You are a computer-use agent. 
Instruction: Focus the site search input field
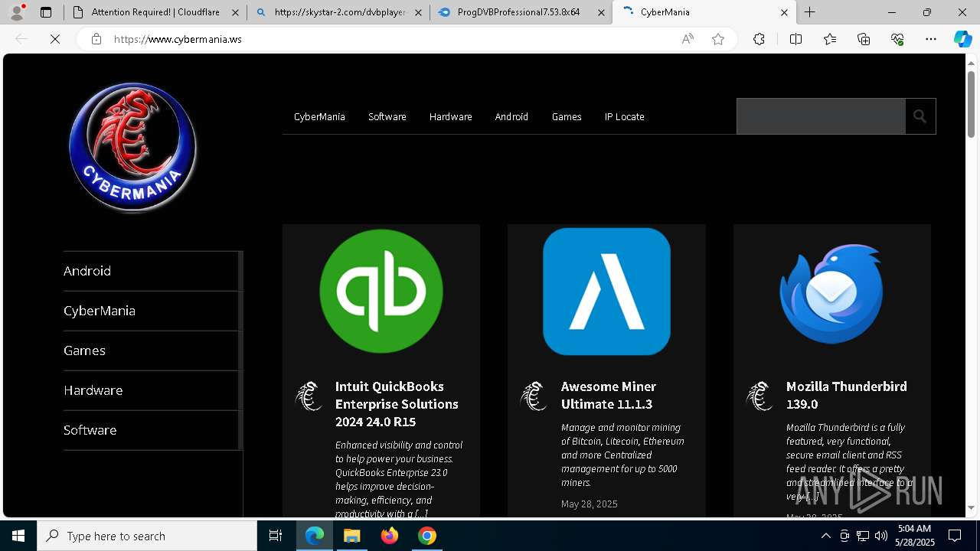(821, 116)
